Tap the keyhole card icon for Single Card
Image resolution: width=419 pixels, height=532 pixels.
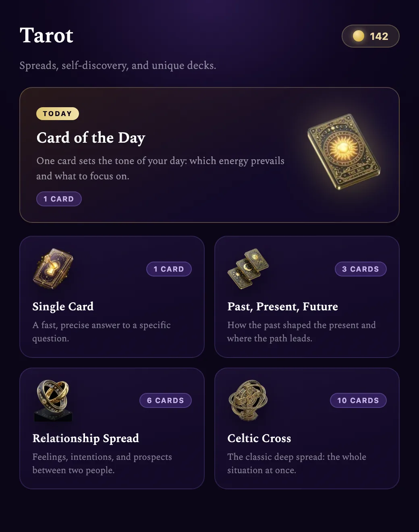[x=53, y=269]
